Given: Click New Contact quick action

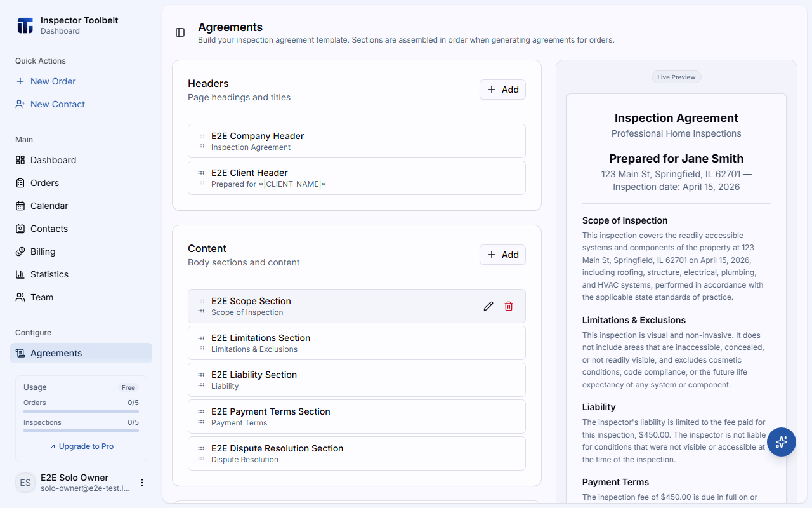Looking at the screenshot, I should pyautogui.click(x=81, y=104).
